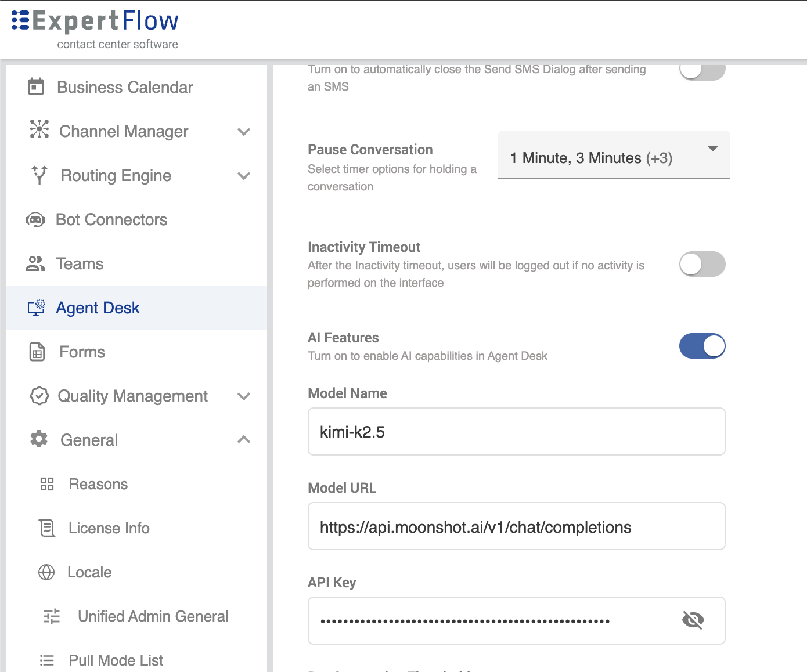Click the Forms document icon
This screenshot has height=672, width=807.
[37, 352]
